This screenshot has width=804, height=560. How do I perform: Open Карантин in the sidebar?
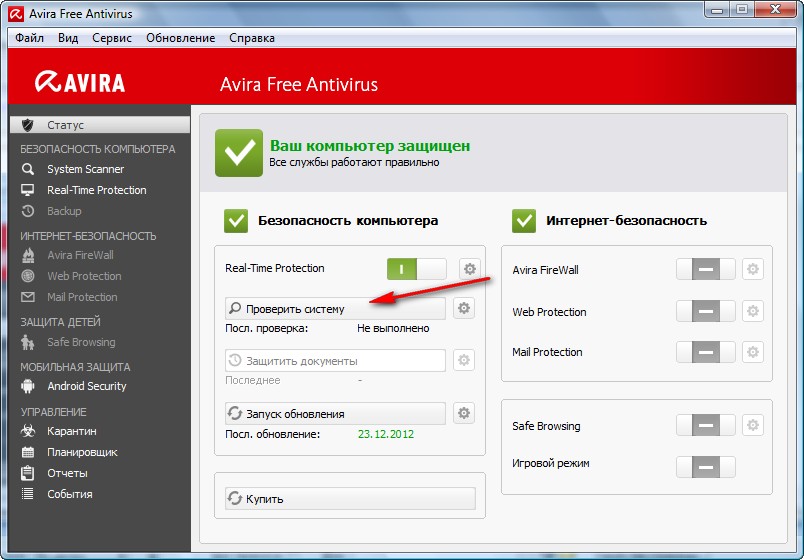coord(72,431)
